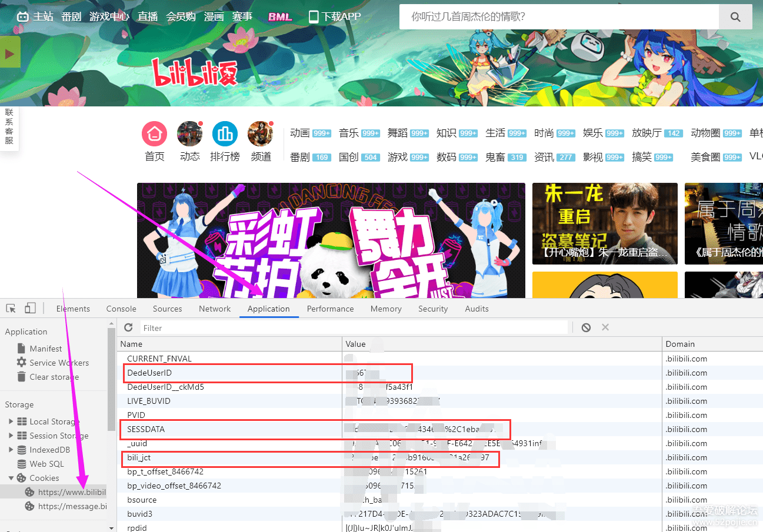
Task: Expand the IndexedDB tree node
Action: pyautogui.click(x=11, y=450)
